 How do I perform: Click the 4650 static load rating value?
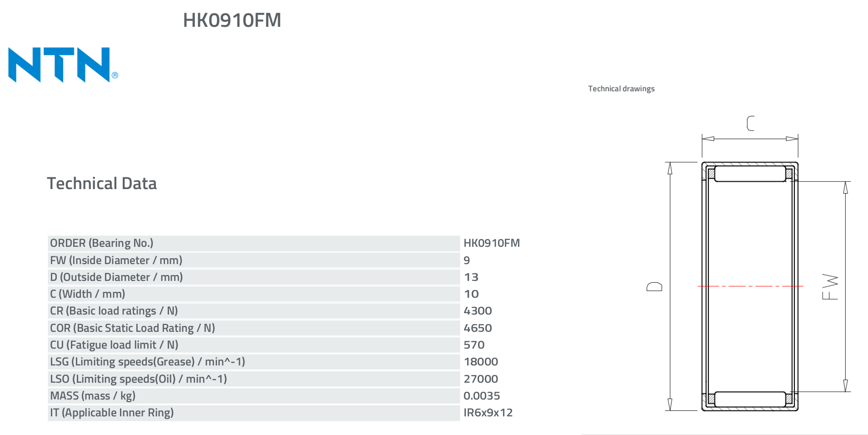pyautogui.click(x=478, y=328)
